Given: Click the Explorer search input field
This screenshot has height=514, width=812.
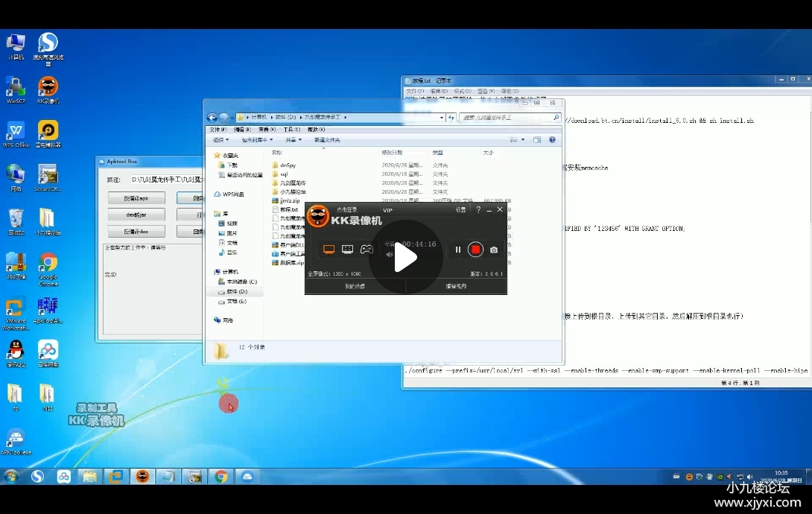Looking at the screenshot, I should tap(506, 118).
